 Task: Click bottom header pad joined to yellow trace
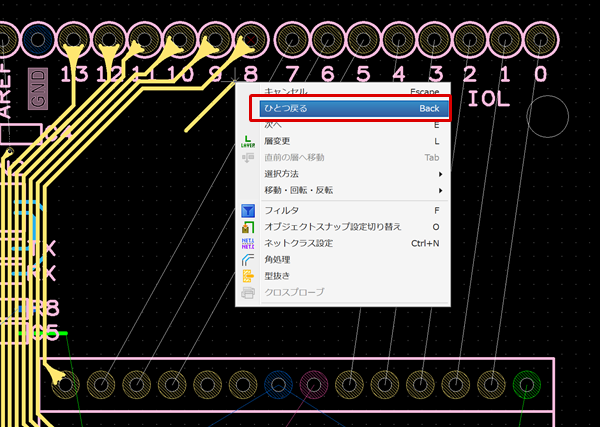coord(65,384)
